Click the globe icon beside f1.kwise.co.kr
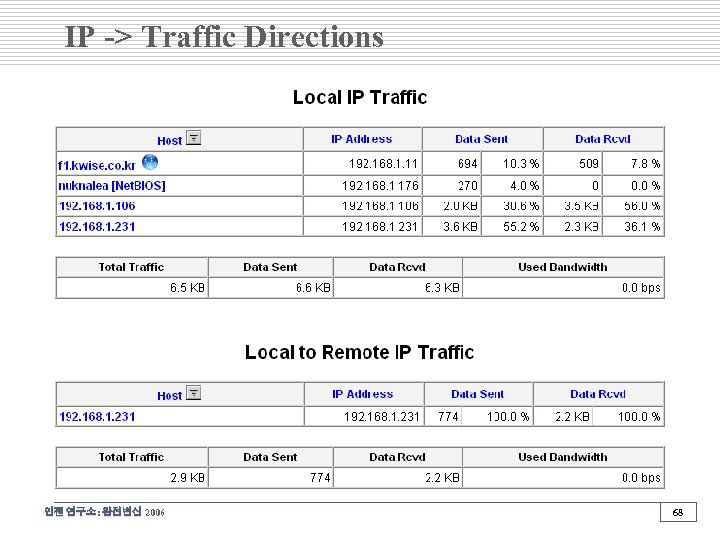The height and width of the screenshot is (540, 720). coord(150,162)
